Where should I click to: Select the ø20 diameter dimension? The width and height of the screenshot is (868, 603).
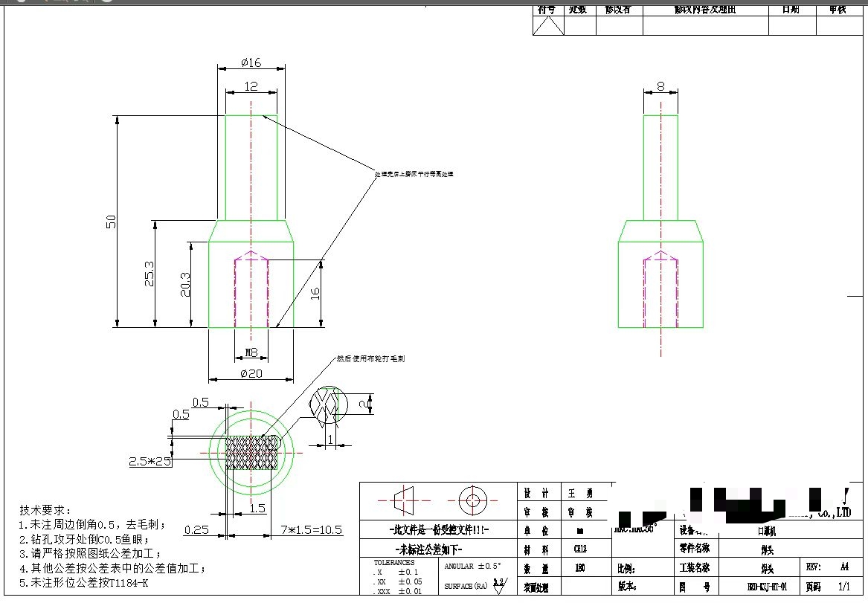[251, 373]
